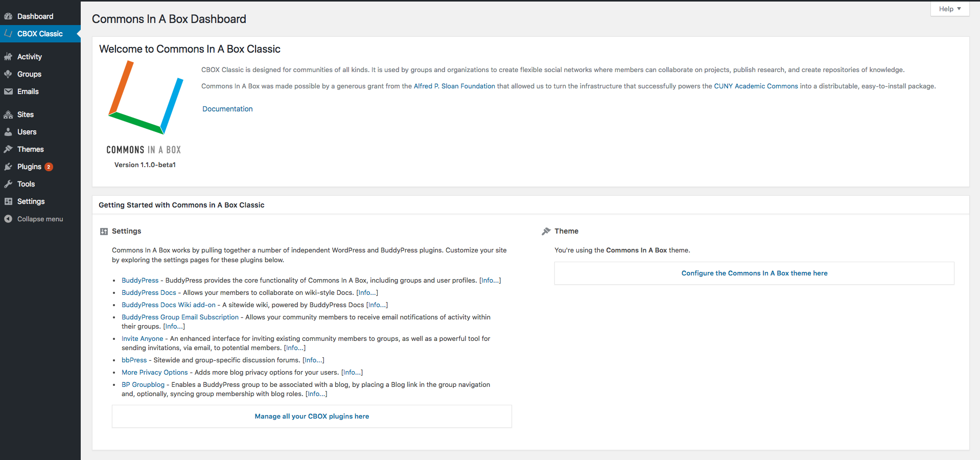Show Info for BuddyPress core plugin

click(490, 280)
